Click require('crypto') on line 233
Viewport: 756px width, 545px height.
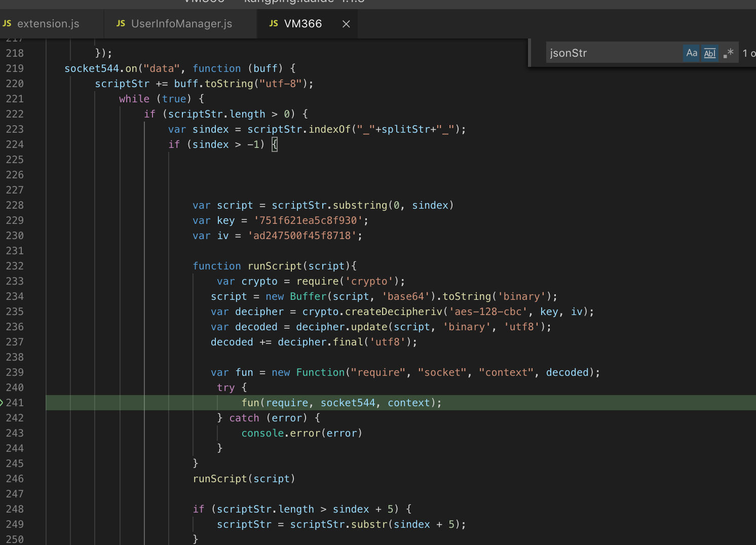(x=348, y=281)
